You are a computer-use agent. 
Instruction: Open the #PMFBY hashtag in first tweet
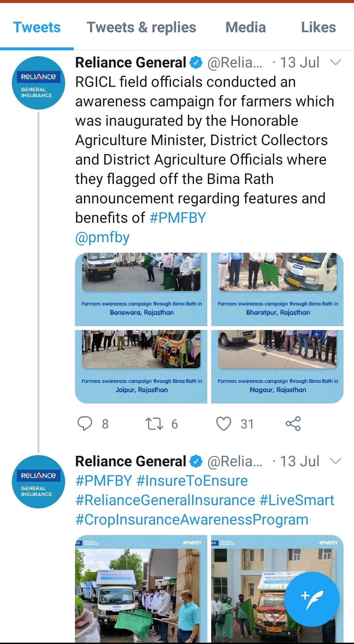pyautogui.click(x=178, y=218)
